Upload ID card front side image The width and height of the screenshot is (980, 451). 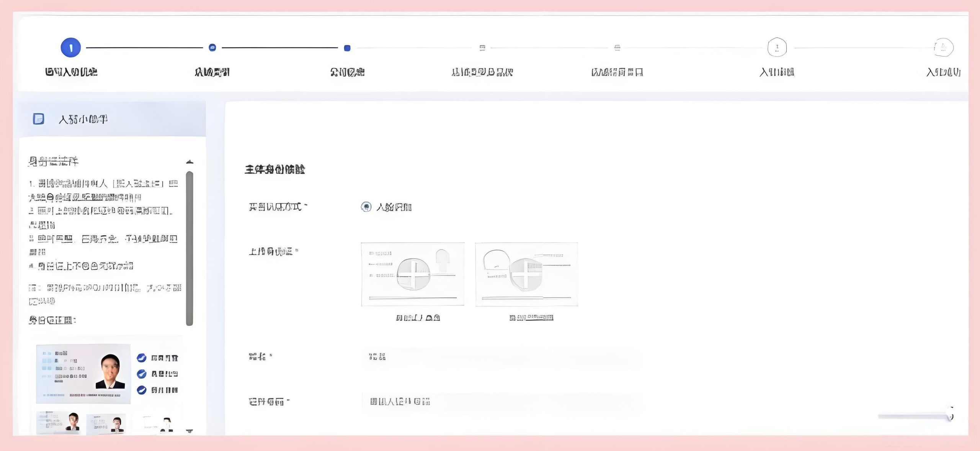pyautogui.click(x=413, y=274)
